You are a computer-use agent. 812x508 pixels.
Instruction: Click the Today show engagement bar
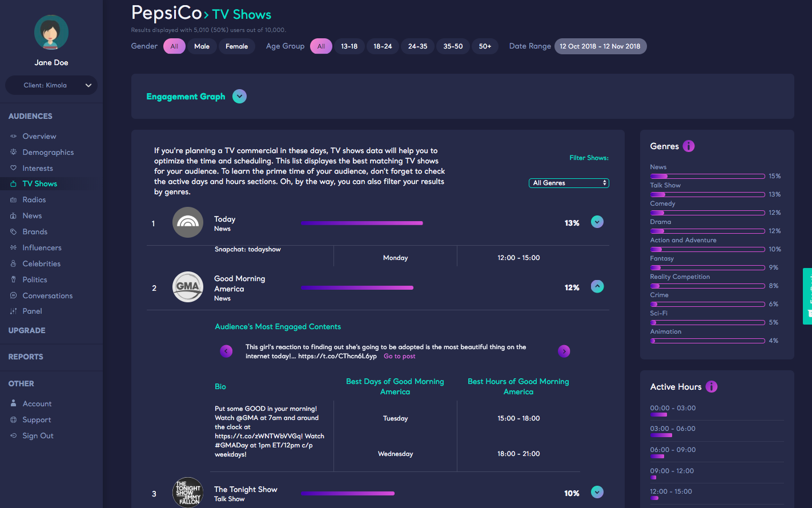point(362,223)
